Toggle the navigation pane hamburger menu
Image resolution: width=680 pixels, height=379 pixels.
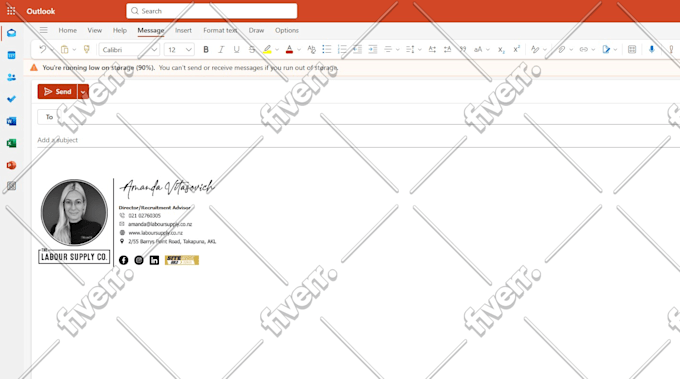point(43,30)
